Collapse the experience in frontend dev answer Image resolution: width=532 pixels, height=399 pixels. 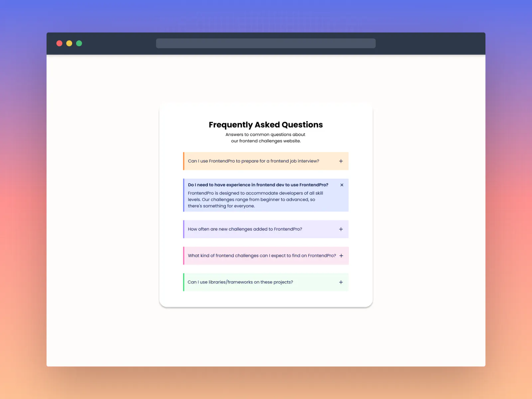click(x=341, y=185)
